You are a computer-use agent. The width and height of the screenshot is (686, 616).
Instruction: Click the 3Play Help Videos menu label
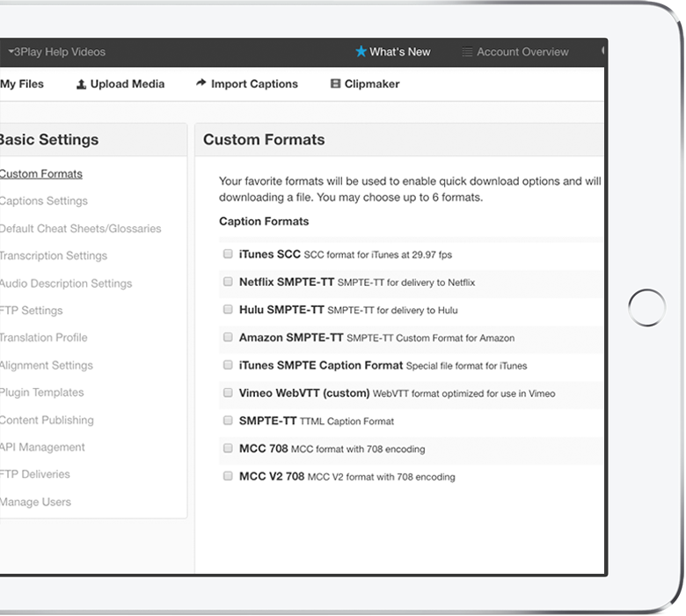coord(60,52)
